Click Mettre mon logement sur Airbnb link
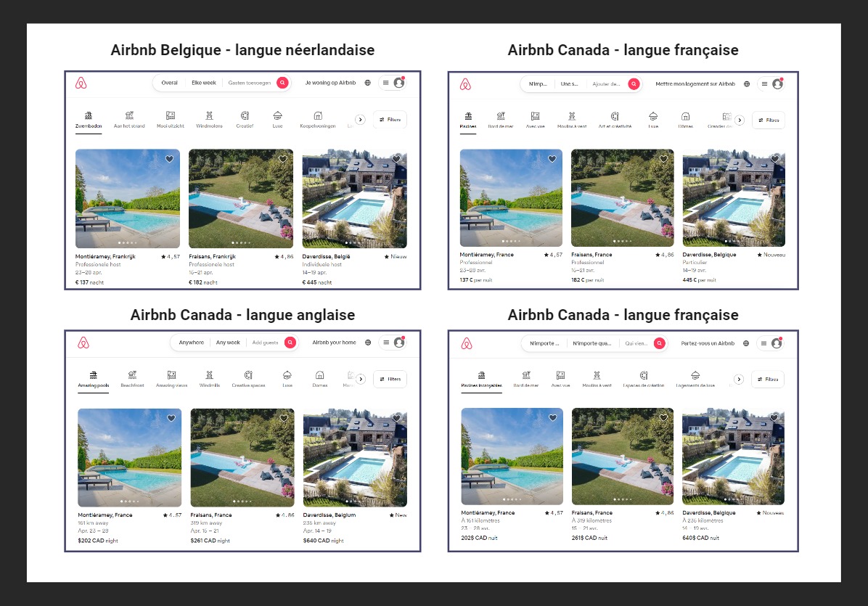Viewport: 868px width, 606px height. pyautogui.click(x=695, y=84)
